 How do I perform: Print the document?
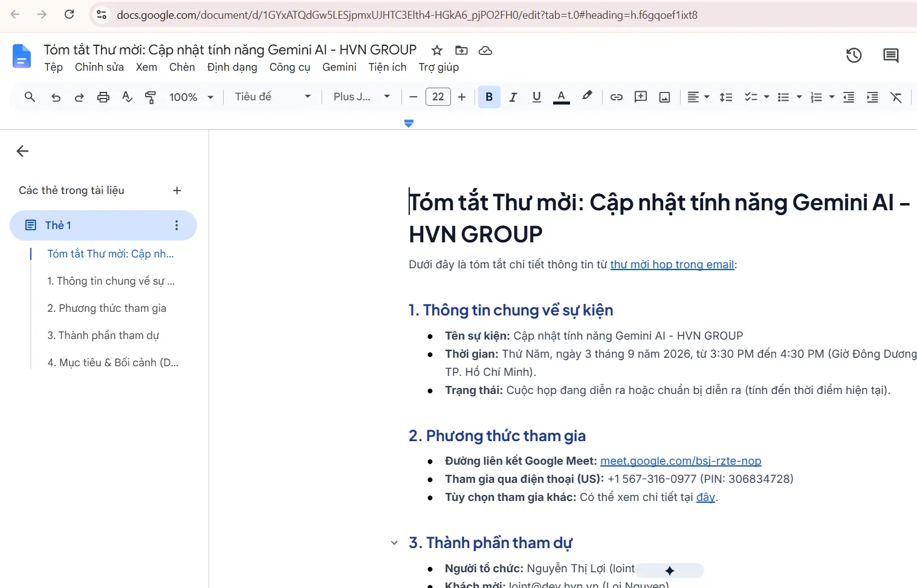pyautogui.click(x=103, y=97)
